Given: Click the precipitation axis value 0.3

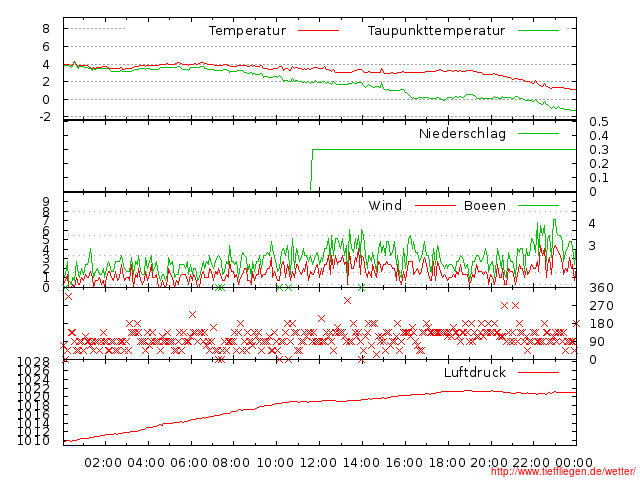Looking at the screenshot, I should (599, 150).
